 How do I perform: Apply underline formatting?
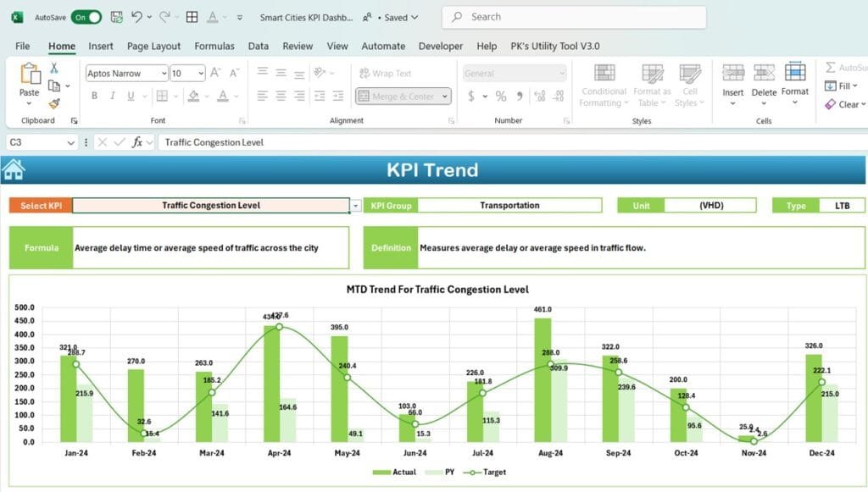(x=131, y=96)
